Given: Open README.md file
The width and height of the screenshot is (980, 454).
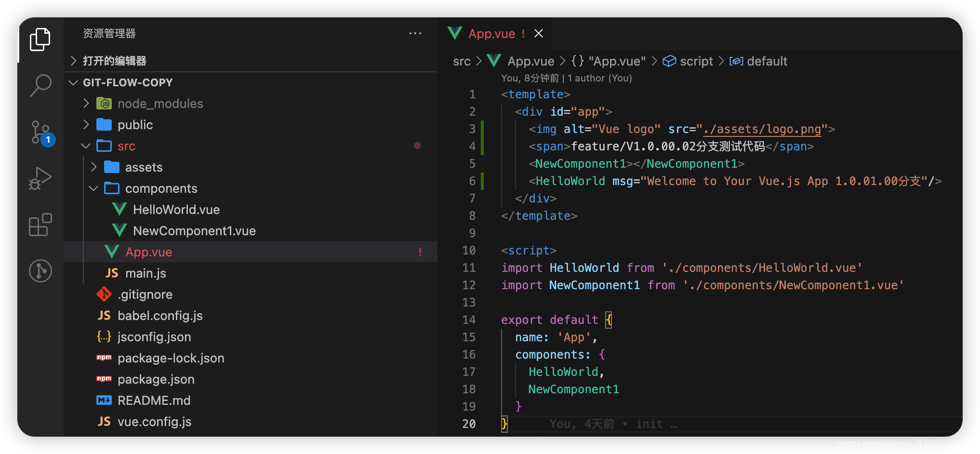Looking at the screenshot, I should coord(154,401).
